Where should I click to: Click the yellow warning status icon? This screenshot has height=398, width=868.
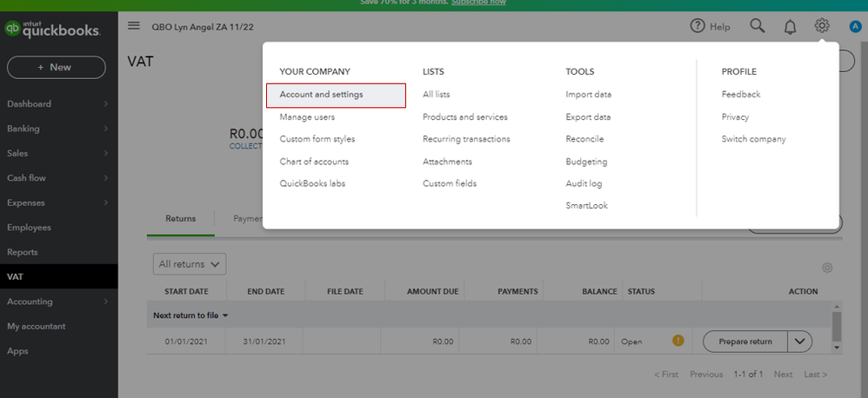(678, 341)
